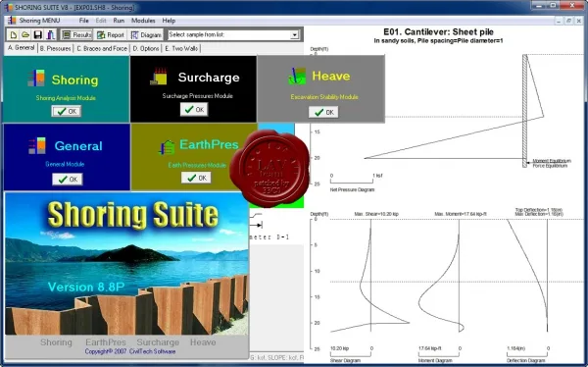Click the New file icon in toolbar

point(14,35)
